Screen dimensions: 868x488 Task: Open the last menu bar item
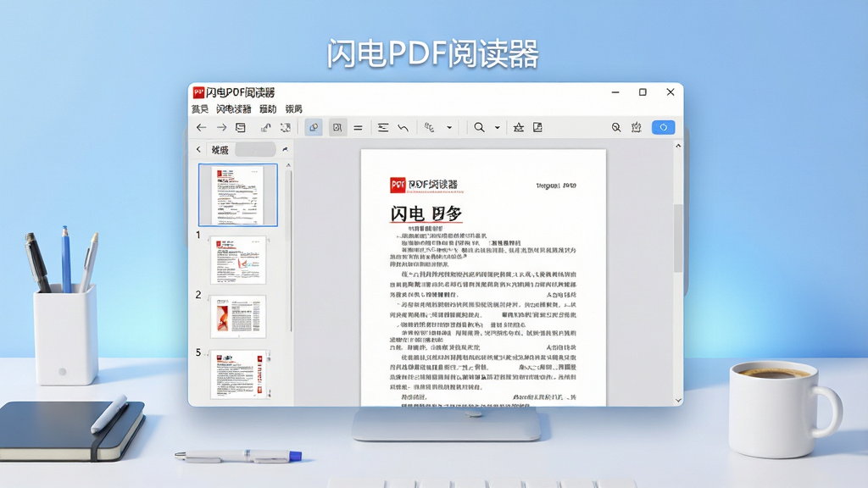(294, 109)
